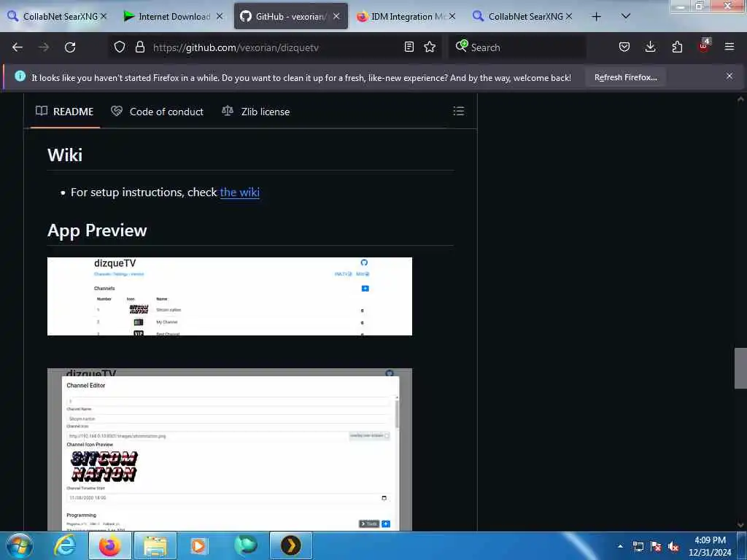Click the Refresh Firefox button
747x560 pixels.
[625, 77]
